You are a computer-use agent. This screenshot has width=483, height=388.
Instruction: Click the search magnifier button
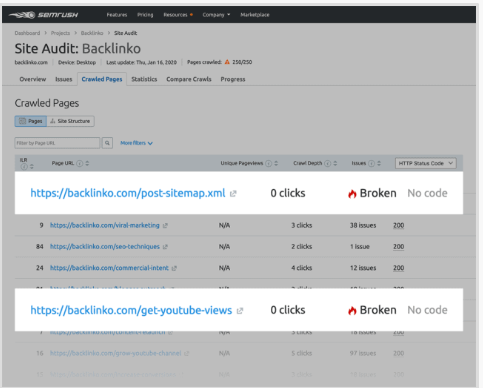(107, 143)
